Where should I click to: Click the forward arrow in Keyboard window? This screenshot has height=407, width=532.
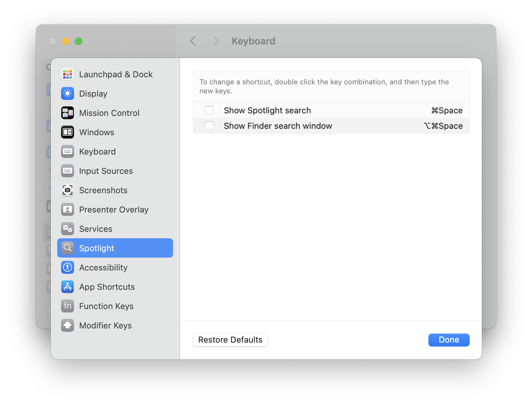[x=216, y=41]
